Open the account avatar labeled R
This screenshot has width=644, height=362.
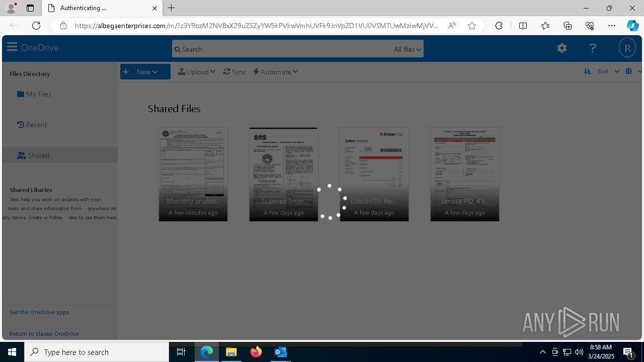click(627, 48)
